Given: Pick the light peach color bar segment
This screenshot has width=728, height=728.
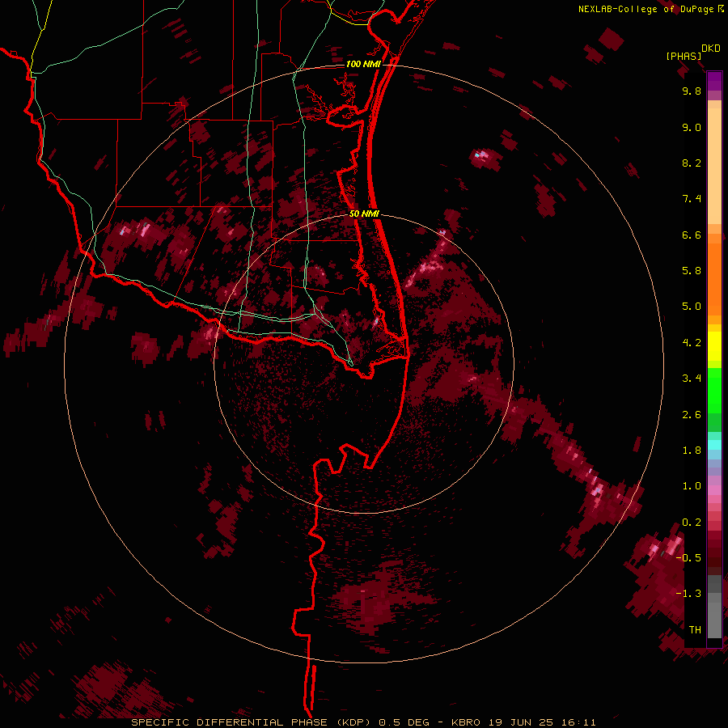Looking at the screenshot, I should (x=714, y=166).
